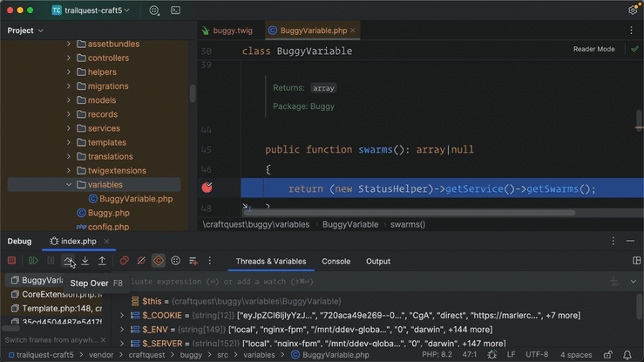Stop the debug session

[x=12, y=261]
